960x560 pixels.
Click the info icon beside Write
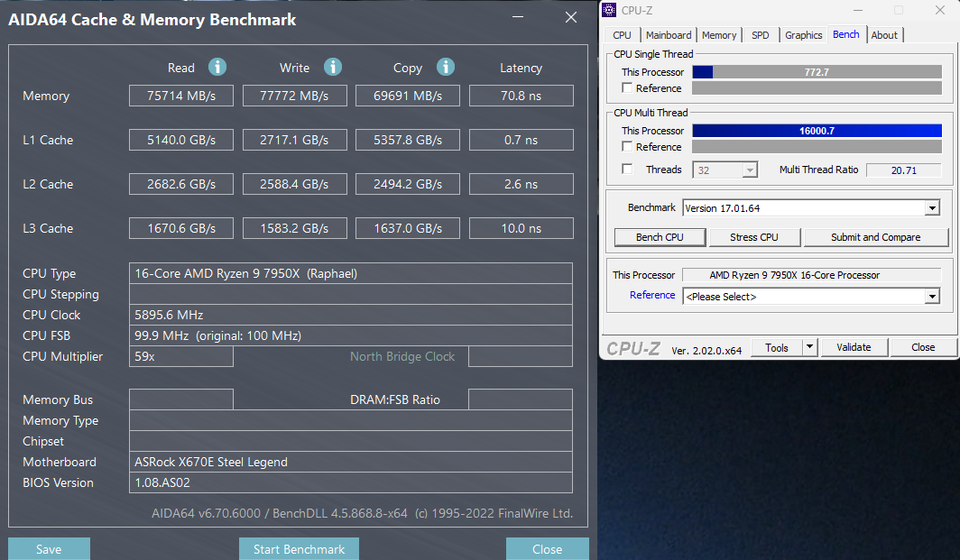[x=333, y=68]
